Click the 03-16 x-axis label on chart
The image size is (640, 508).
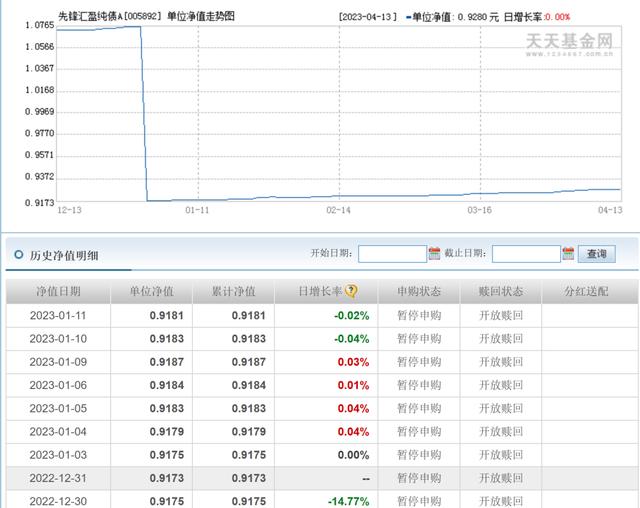tap(480, 210)
